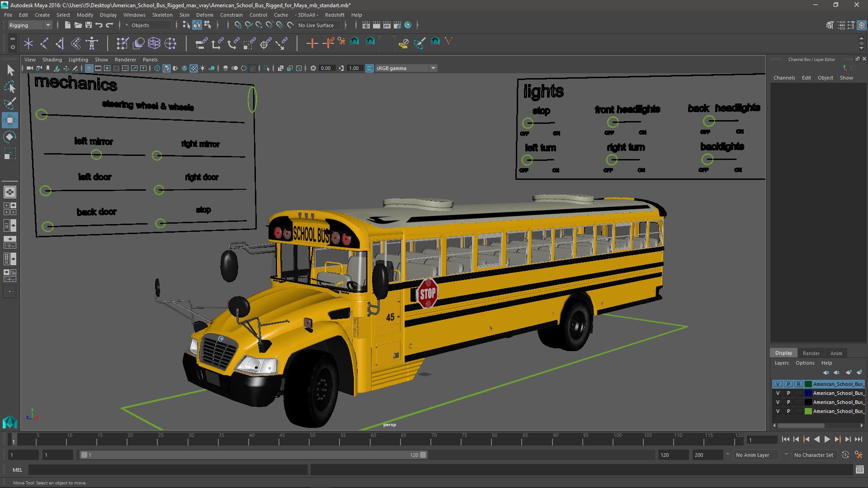Click the New Scene icon
Image resolution: width=868 pixels, height=488 pixels.
[x=67, y=25]
